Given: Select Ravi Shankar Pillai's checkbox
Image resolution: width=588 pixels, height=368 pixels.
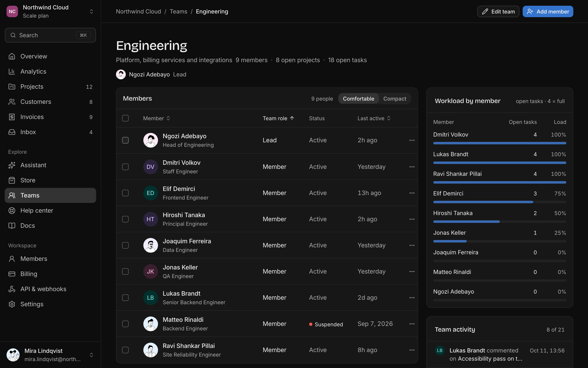Looking at the screenshot, I should pyautogui.click(x=125, y=350).
